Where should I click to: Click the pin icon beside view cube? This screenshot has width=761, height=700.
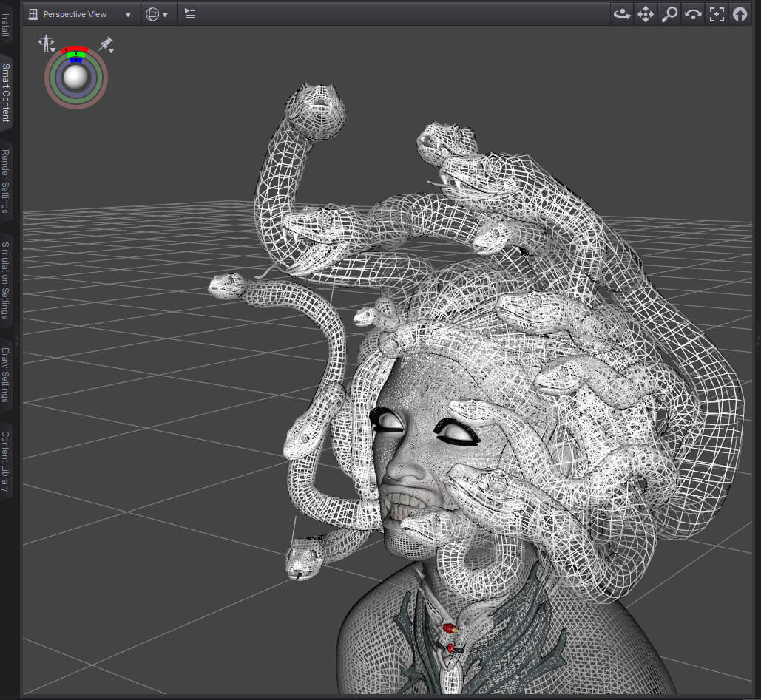(x=106, y=44)
